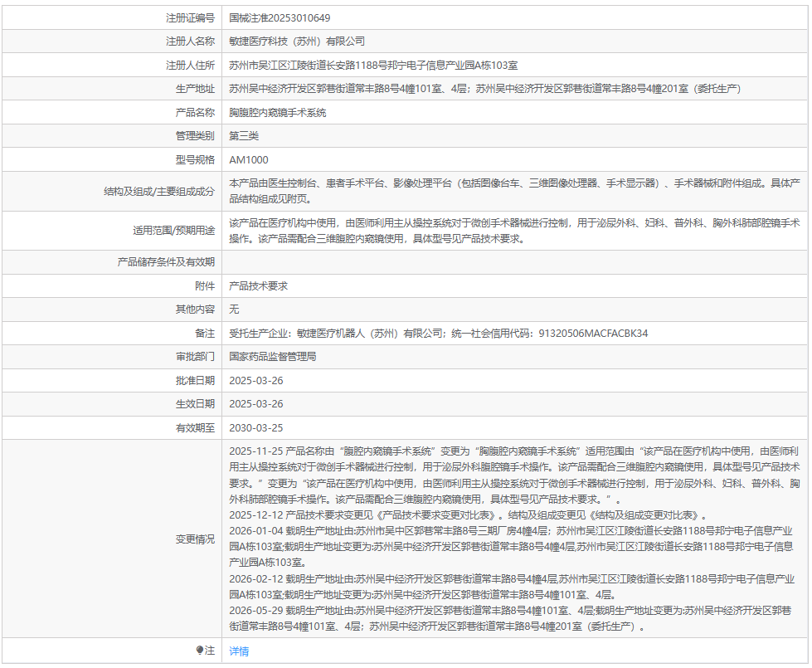812x668 pixels.
Task: Select the 生产地址 address text
Action: point(484,89)
